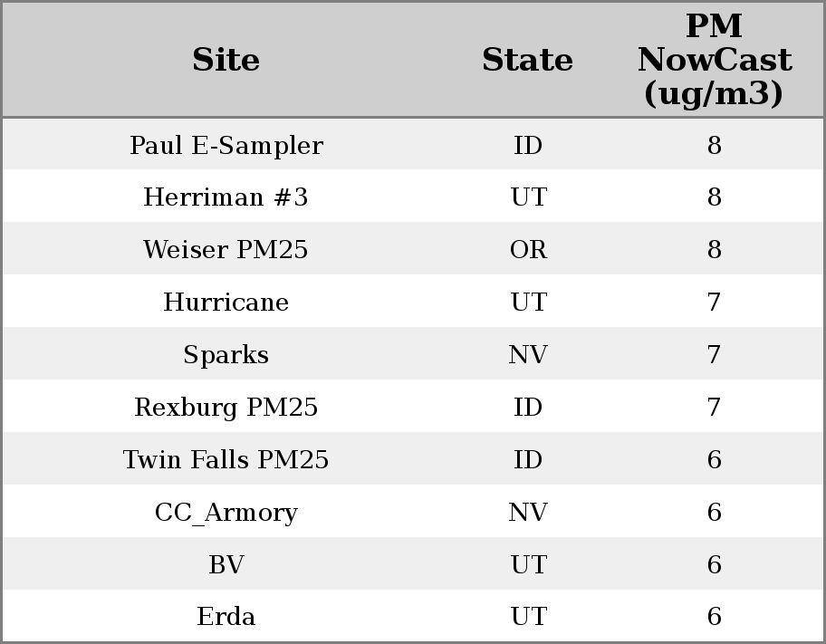The height and width of the screenshot is (644, 826).
Task: Select the Erda site row
Action: [x=226, y=617]
